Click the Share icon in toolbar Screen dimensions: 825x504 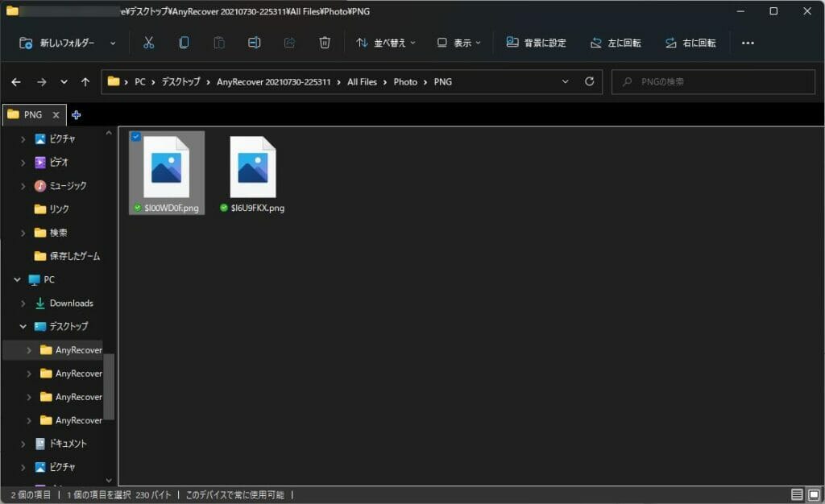(x=289, y=43)
